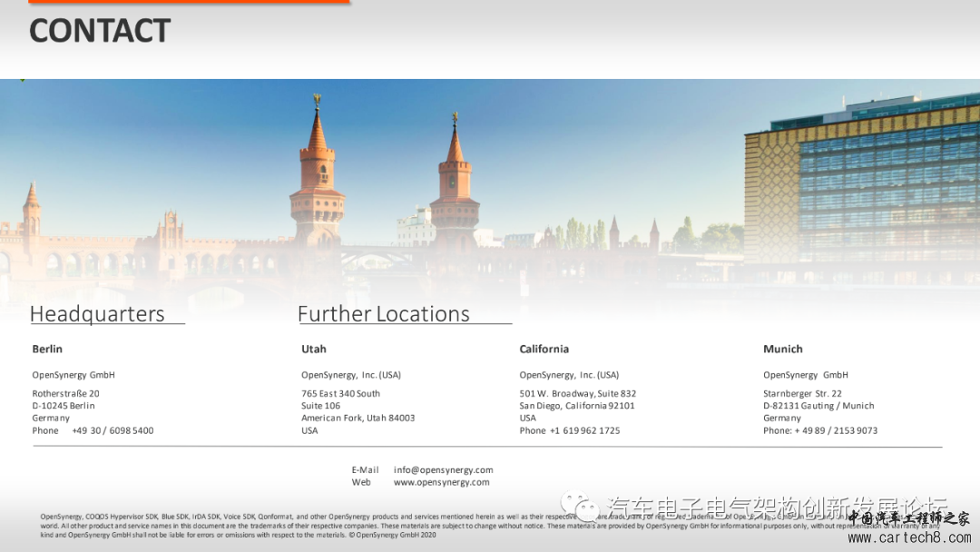Click D-82131 Gauting / Munich line
Image resolution: width=980 pixels, height=552 pixels.
point(818,405)
